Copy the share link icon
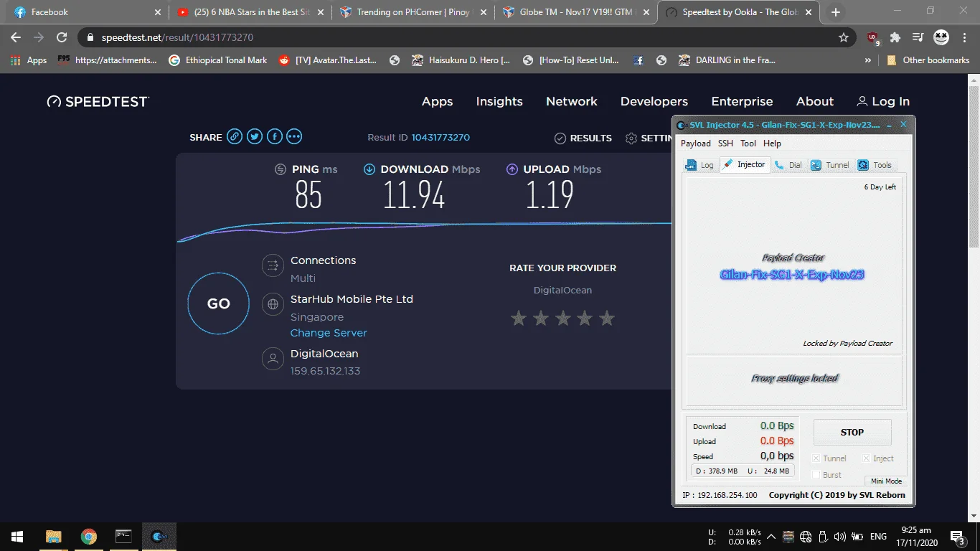The width and height of the screenshot is (980, 551). coord(235,137)
